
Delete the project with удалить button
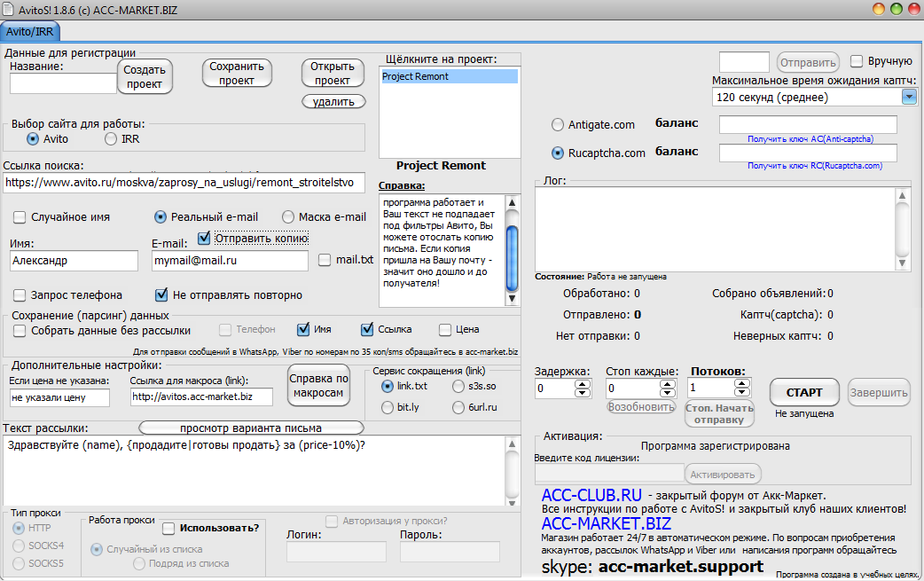333,101
